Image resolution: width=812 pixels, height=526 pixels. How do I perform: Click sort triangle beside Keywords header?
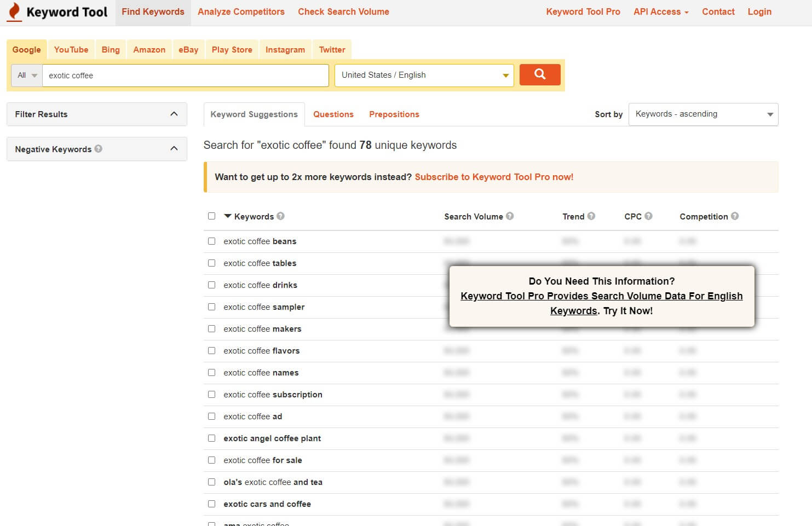pos(228,216)
